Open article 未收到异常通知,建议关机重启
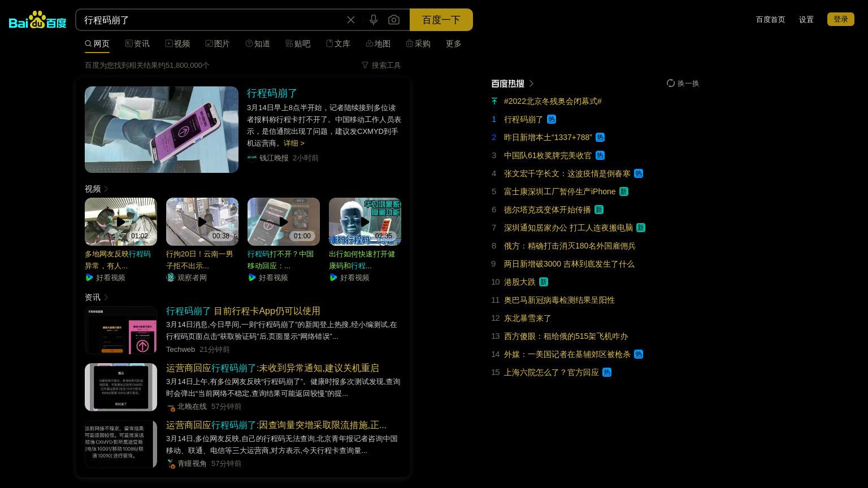This screenshot has height=488, width=868. [272, 368]
